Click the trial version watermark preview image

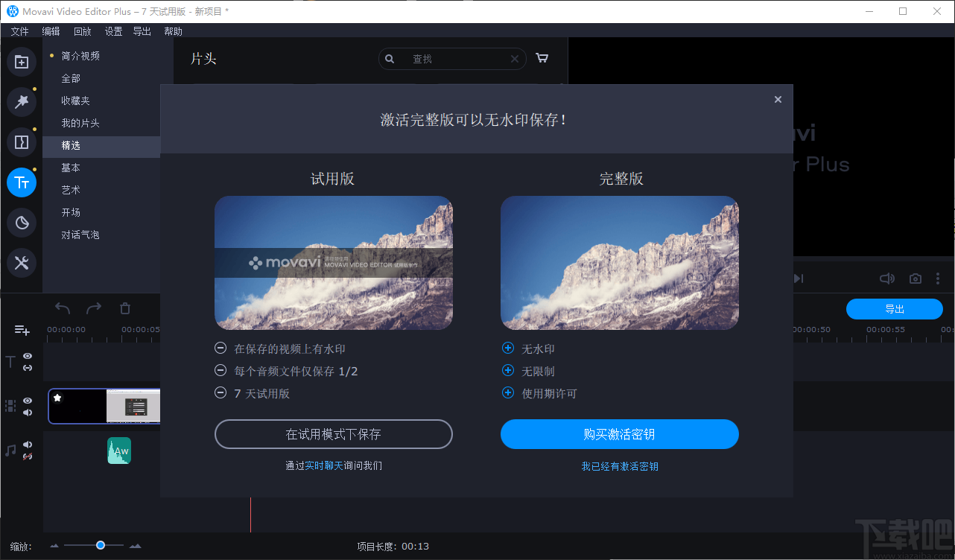click(x=334, y=263)
